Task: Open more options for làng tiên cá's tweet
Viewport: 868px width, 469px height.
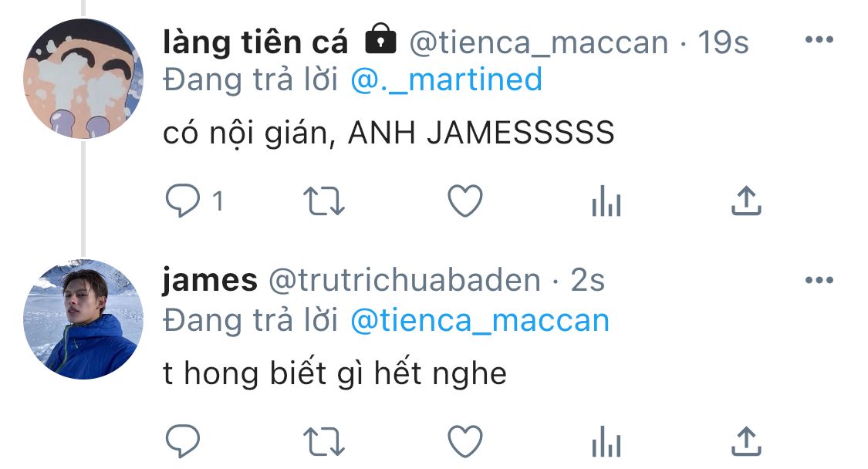Action: (x=819, y=39)
